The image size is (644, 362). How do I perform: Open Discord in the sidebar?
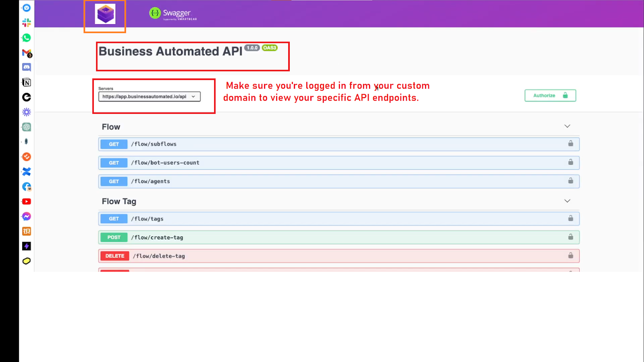click(27, 67)
